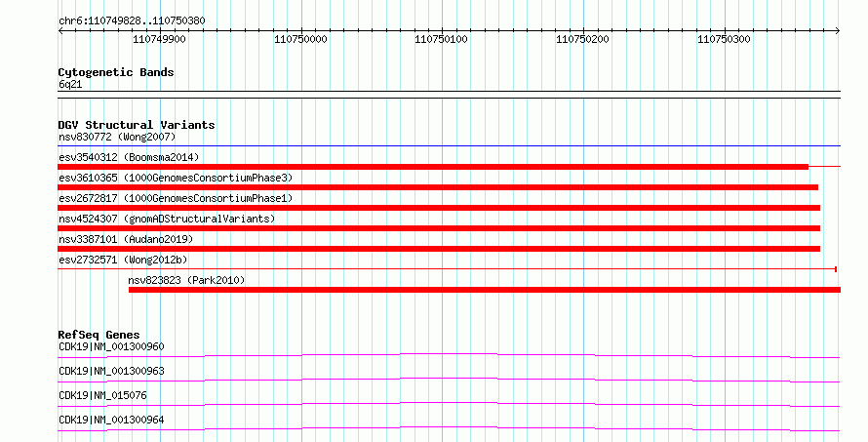Click the red nsv3387101 variant bar
The width and height of the screenshot is (868, 442).
(439, 249)
